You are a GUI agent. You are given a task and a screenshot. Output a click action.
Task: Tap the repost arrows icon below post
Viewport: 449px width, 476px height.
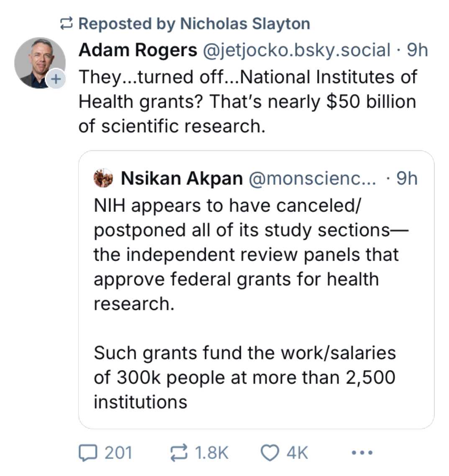[x=179, y=453]
